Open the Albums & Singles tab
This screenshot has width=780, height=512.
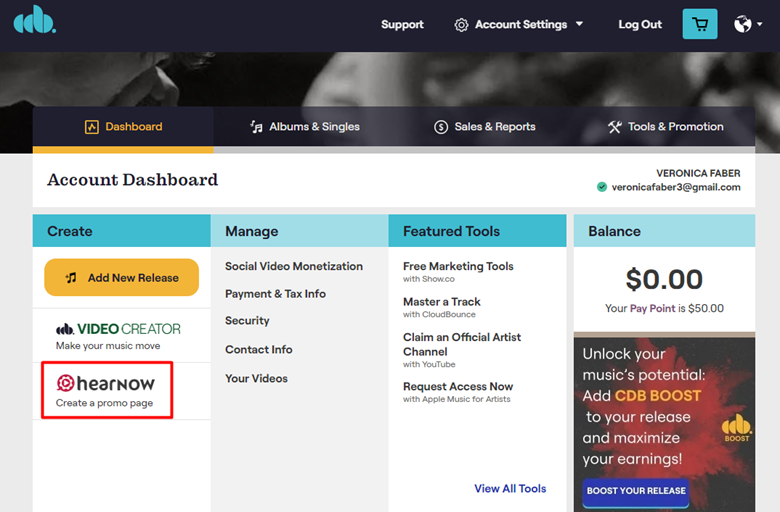(x=303, y=127)
